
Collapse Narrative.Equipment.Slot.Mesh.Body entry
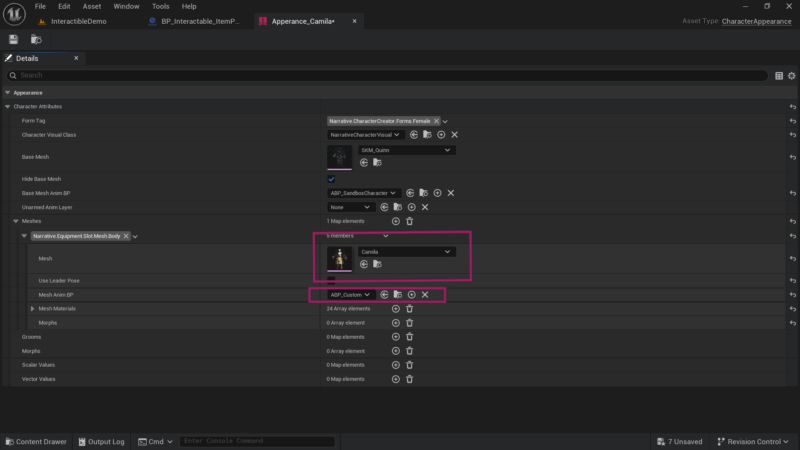point(24,236)
